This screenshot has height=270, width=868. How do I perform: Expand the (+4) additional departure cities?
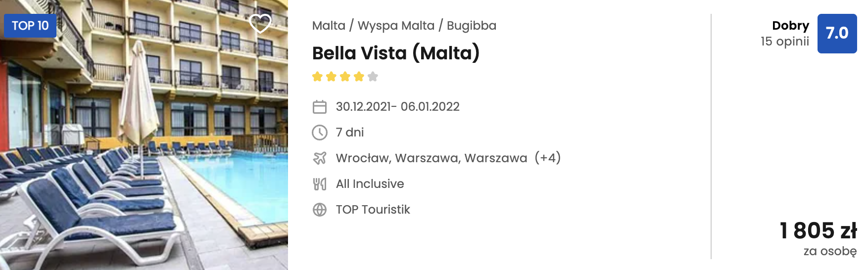click(x=547, y=158)
